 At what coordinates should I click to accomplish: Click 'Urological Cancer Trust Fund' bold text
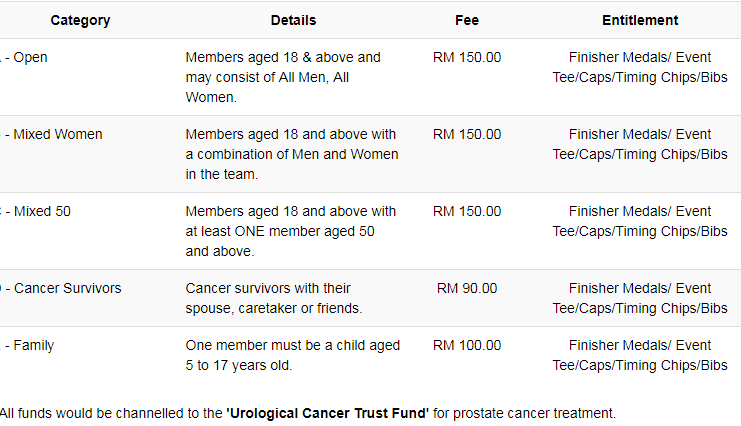327,413
